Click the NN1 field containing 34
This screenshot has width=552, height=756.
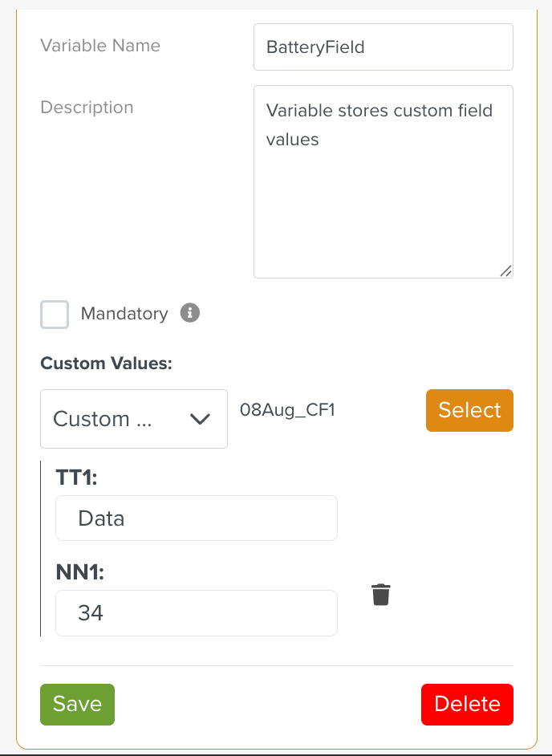(196, 612)
